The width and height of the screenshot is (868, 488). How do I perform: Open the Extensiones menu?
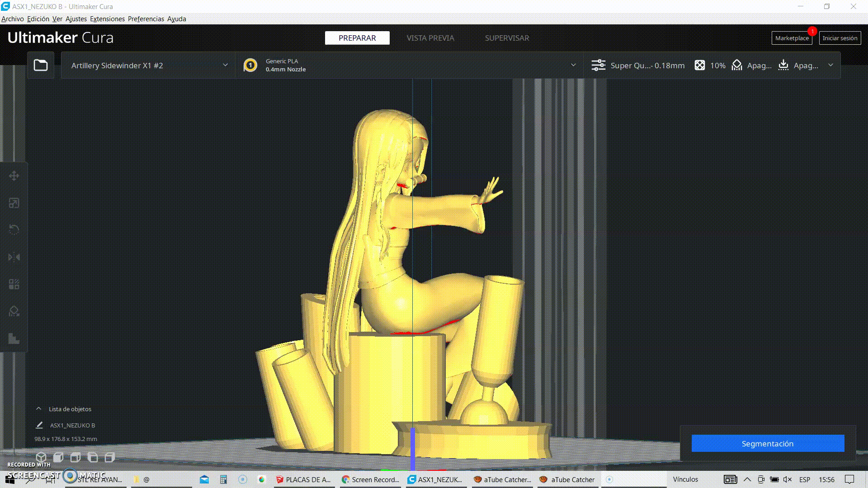click(107, 19)
